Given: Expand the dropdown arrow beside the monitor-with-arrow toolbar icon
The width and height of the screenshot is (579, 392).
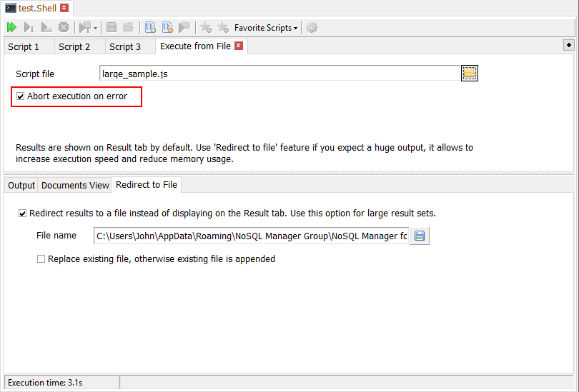Looking at the screenshot, I should tap(96, 29).
